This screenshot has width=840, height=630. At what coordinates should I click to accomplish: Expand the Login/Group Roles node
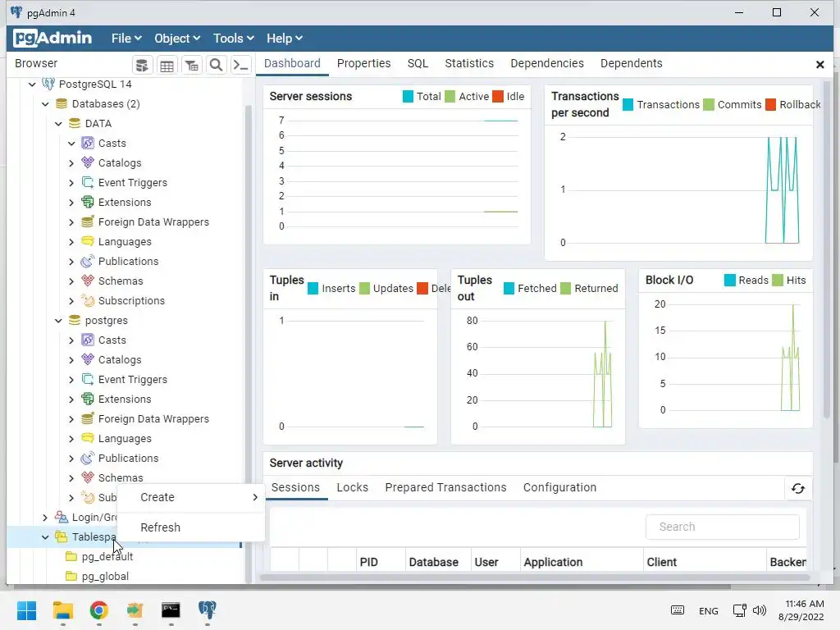[x=46, y=518]
